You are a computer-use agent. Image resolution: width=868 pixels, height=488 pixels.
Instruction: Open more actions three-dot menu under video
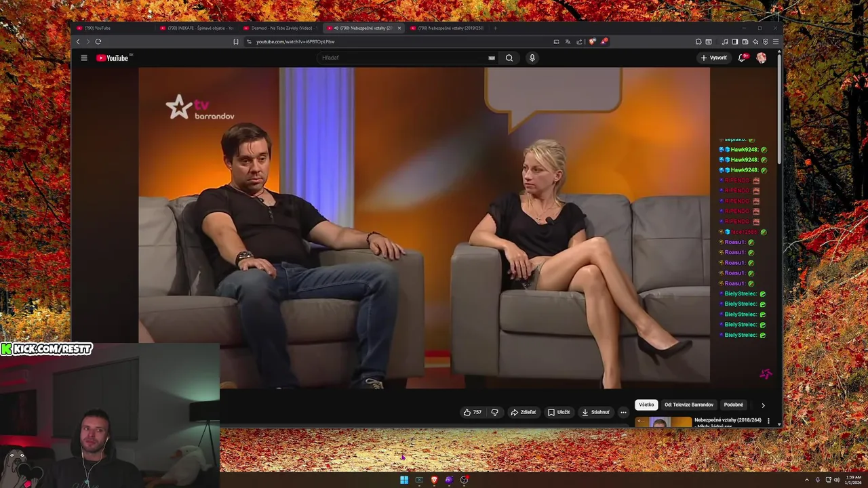pyautogui.click(x=623, y=412)
